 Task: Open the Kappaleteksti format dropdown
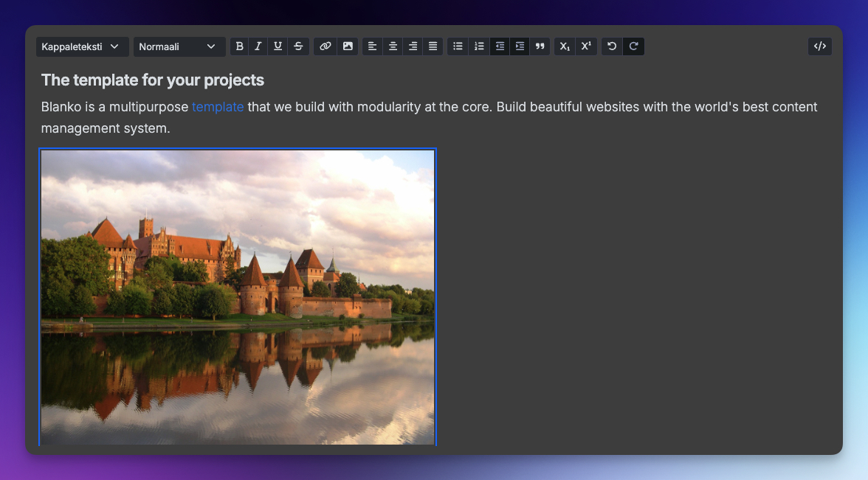point(82,46)
